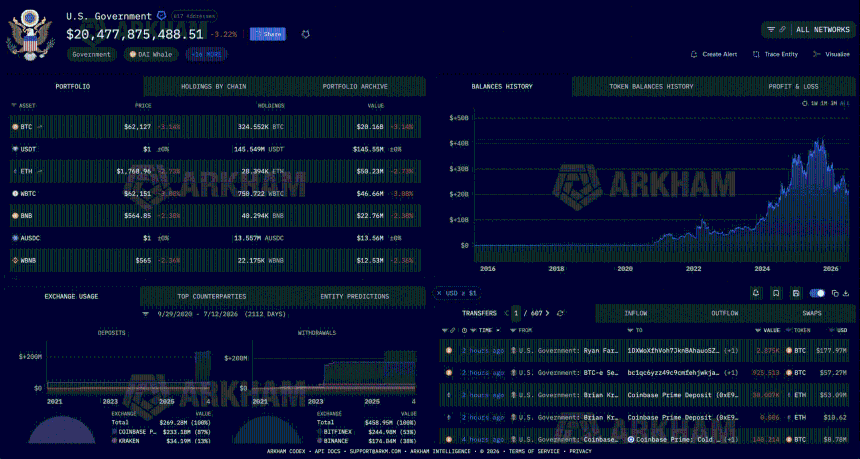This screenshot has width=860, height=459.
Task: Open the Profit & Loss tab
Action: [x=793, y=87]
